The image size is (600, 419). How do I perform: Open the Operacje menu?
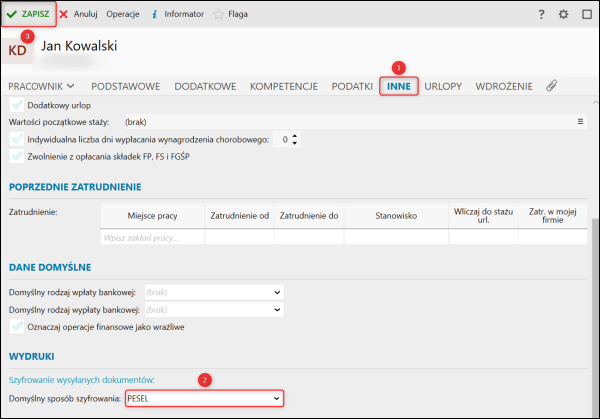(123, 14)
